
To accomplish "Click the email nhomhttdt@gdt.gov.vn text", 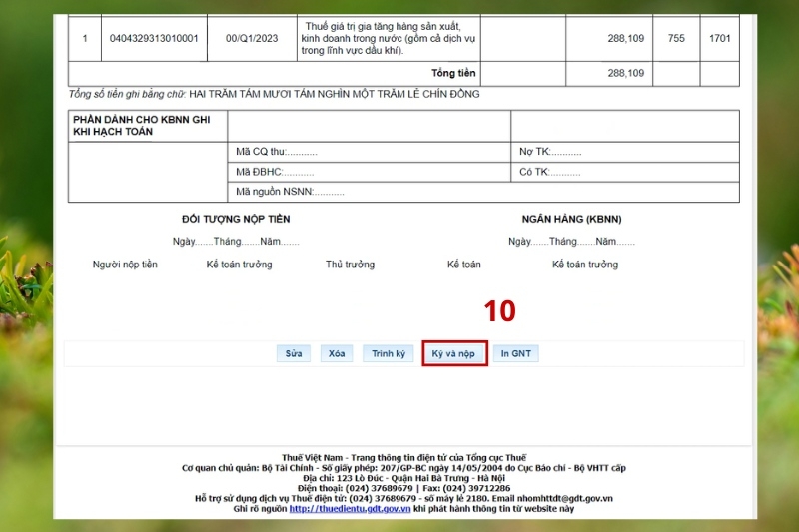I will pyautogui.click(x=565, y=498).
